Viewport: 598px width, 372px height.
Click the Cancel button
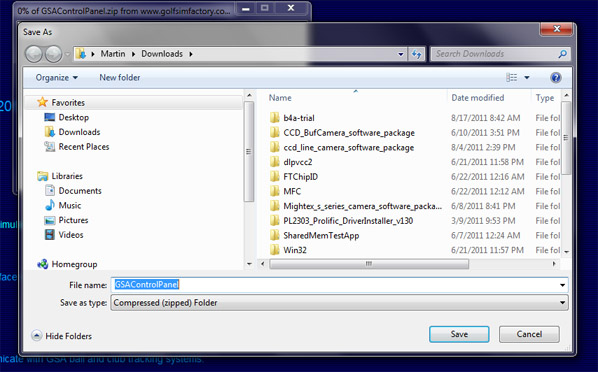pyautogui.click(x=529, y=334)
